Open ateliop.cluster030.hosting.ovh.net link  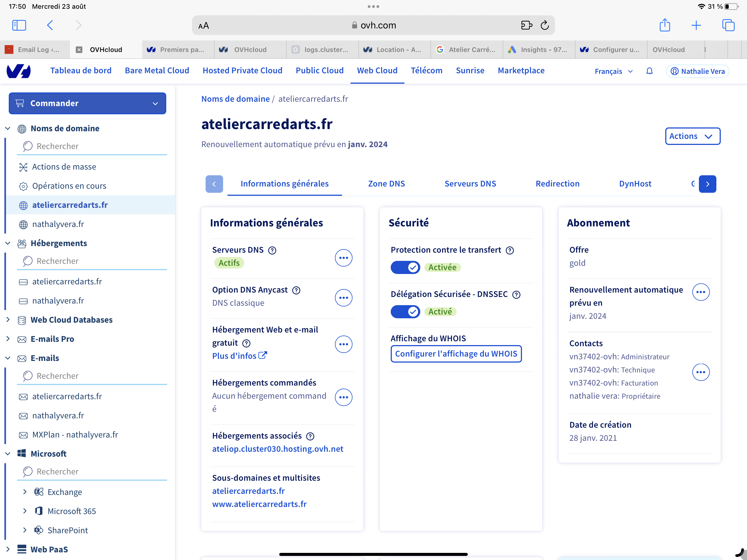(277, 449)
